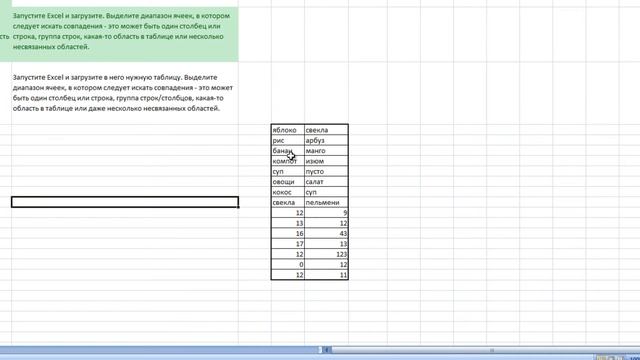Select the cell with value 43
The image size is (640, 360).
326,233
